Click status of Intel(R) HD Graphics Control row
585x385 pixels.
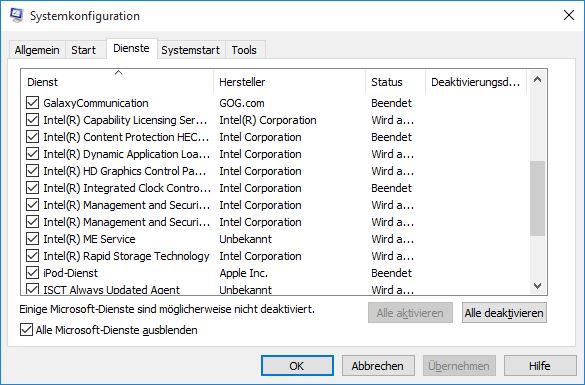[x=392, y=171]
